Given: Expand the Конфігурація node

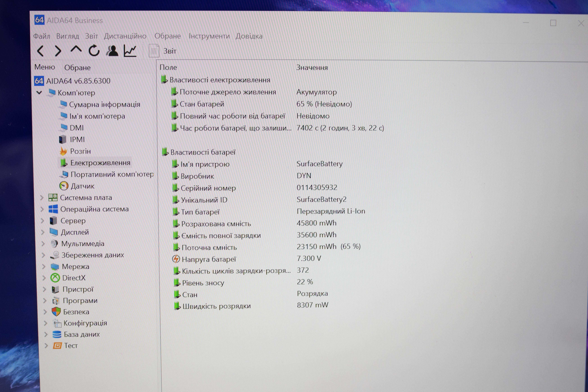Looking at the screenshot, I should [46, 323].
